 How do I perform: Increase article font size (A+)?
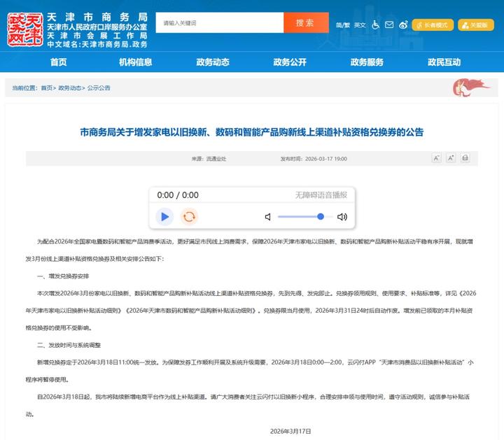[451, 158]
